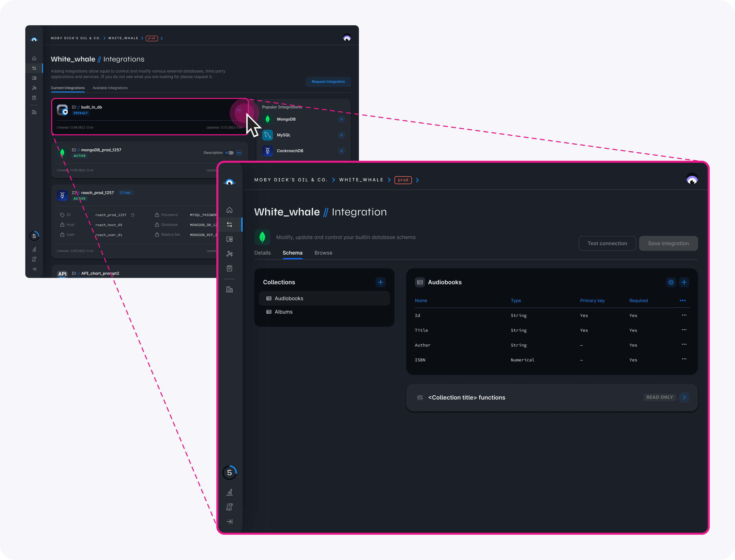Sort by Primary key column header

pyautogui.click(x=592, y=300)
